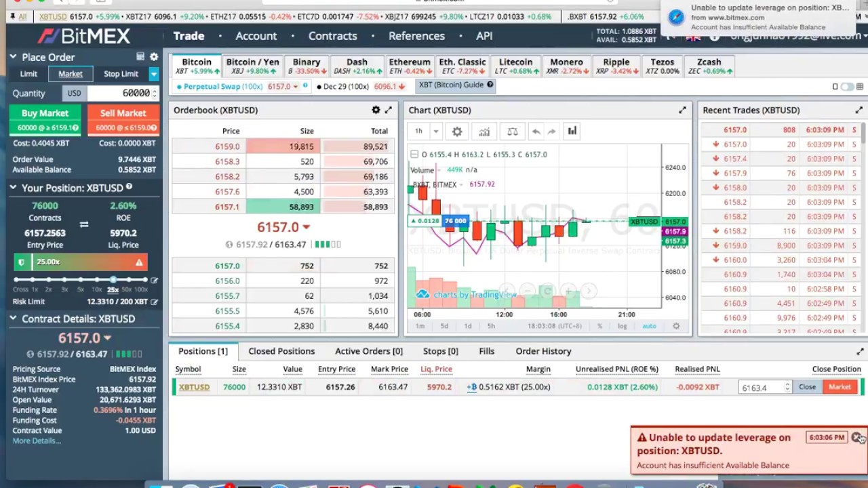Open XBTUSD symbol link in Positions

(194, 387)
